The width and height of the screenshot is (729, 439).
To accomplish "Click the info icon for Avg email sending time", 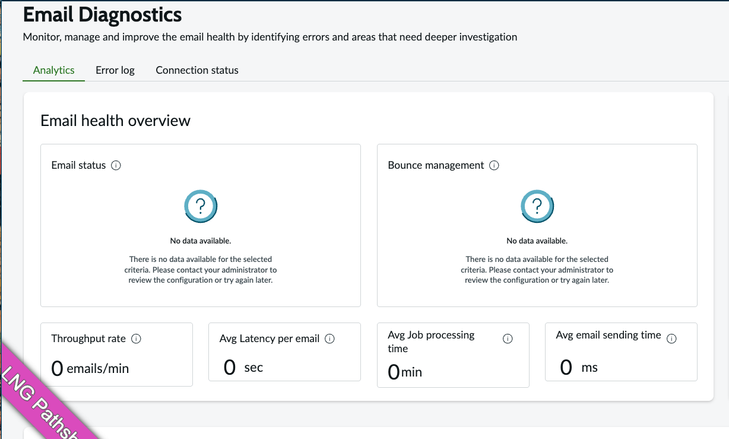I will point(671,339).
